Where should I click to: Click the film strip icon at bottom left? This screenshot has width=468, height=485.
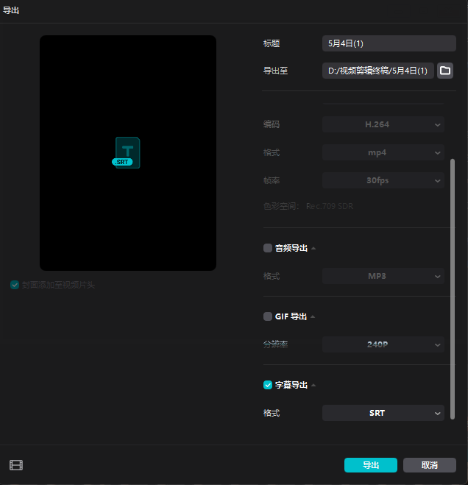[x=16, y=465]
